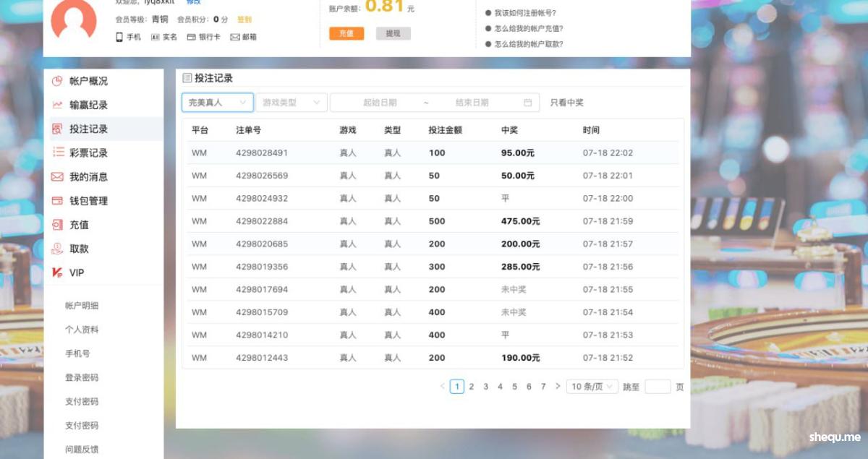Click the 输赢记录 trend line icon
The width and height of the screenshot is (868, 459).
[57, 105]
